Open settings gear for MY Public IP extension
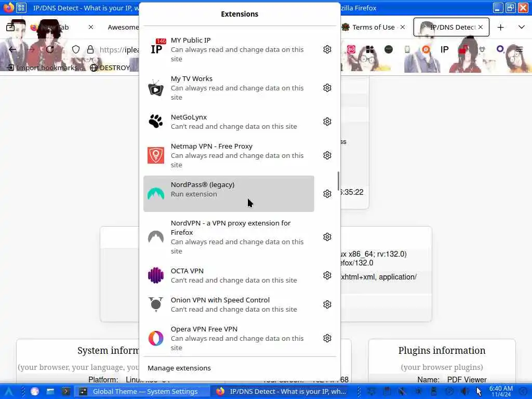The width and height of the screenshot is (532, 399). [x=327, y=49]
